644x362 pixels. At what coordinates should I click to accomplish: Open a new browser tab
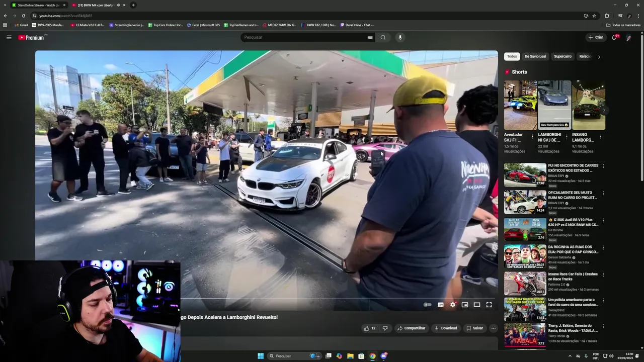pos(133,5)
